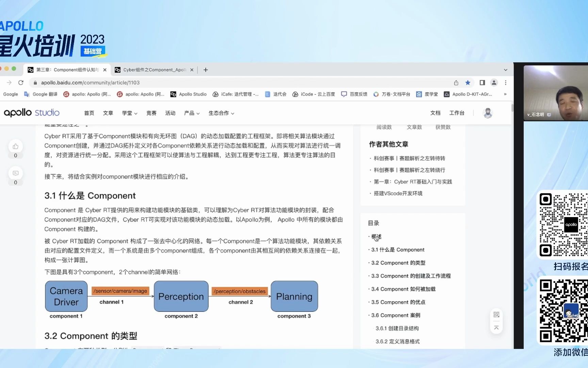Jump to 3.6 Component 案例
Viewport: 588px width, 368px height.
coord(396,315)
